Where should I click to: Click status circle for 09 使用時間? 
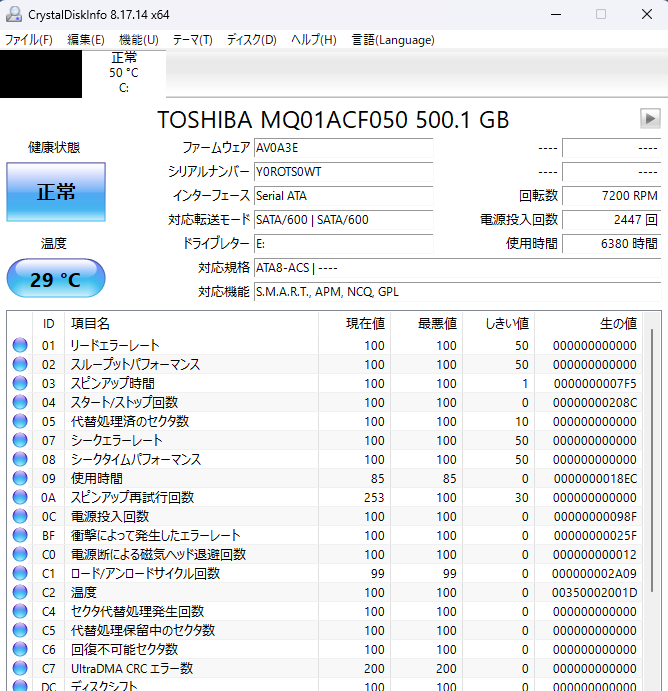20,478
